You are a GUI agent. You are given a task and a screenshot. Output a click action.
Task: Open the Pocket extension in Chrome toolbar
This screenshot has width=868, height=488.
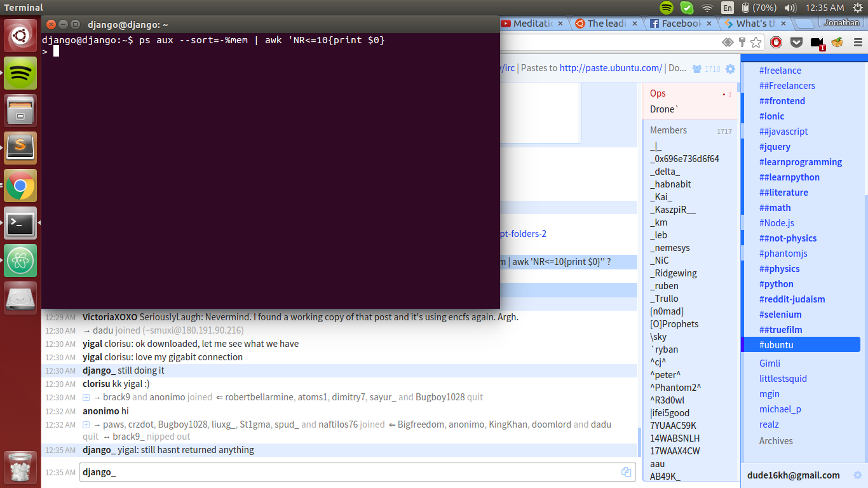796,43
